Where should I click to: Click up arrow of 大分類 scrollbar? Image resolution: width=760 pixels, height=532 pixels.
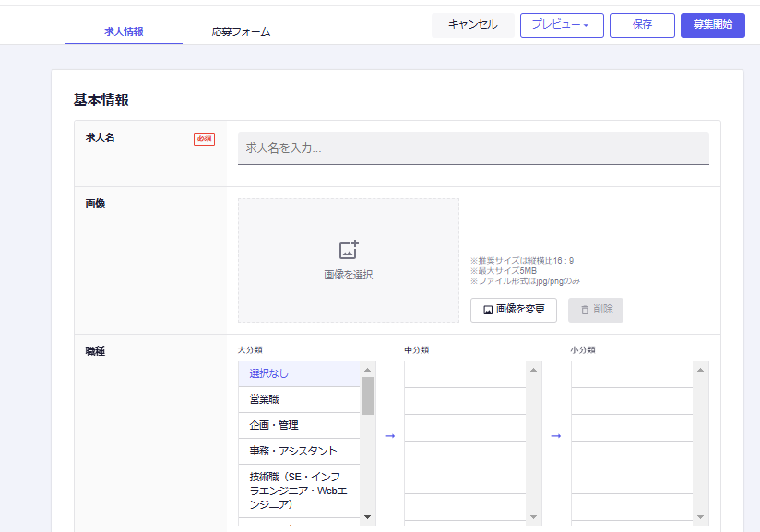pyautogui.click(x=367, y=369)
